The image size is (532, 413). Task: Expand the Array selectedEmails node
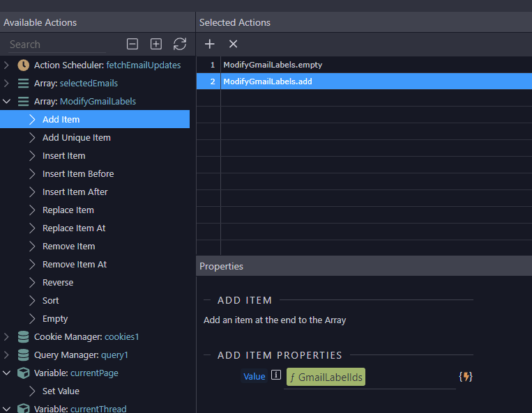click(x=7, y=83)
